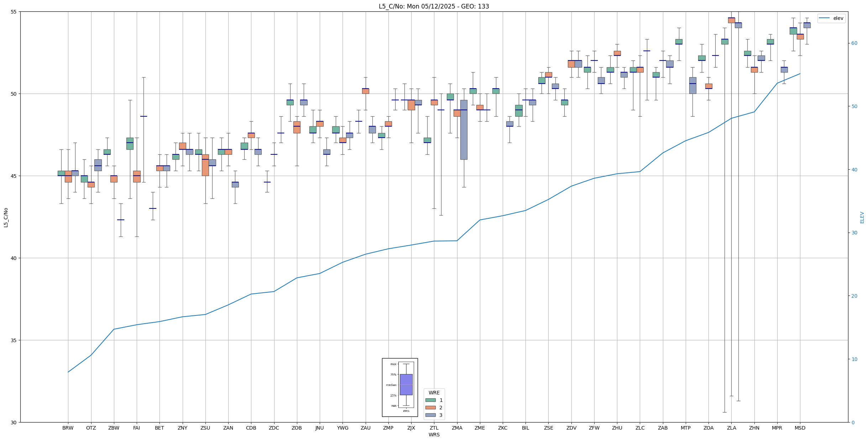Click the ZTL x-axis station label

point(434,428)
